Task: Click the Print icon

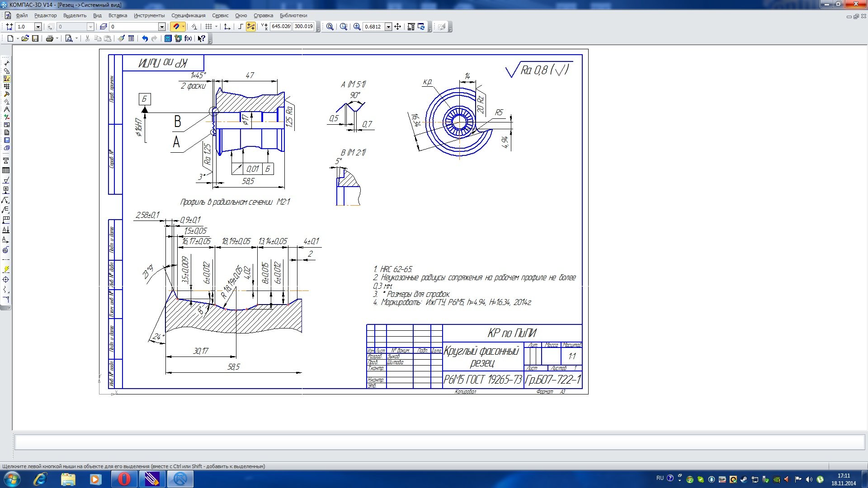Action: point(50,38)
